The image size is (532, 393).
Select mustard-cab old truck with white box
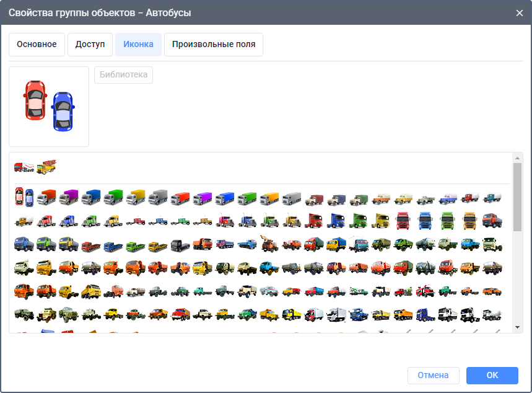click(24, 221)
